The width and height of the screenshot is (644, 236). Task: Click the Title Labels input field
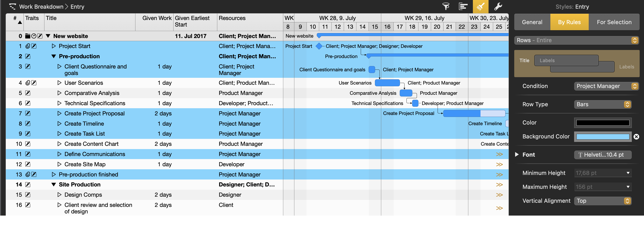[566, 60]
